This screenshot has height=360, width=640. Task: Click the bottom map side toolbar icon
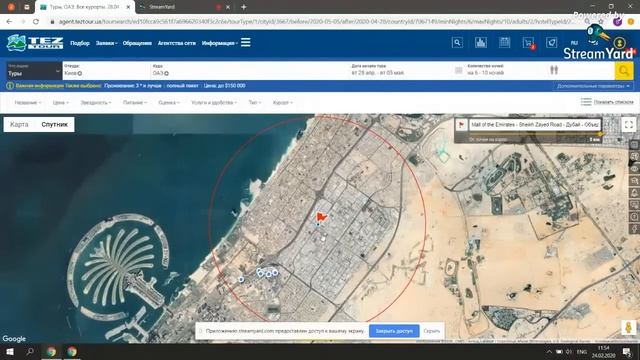point(634,229)
